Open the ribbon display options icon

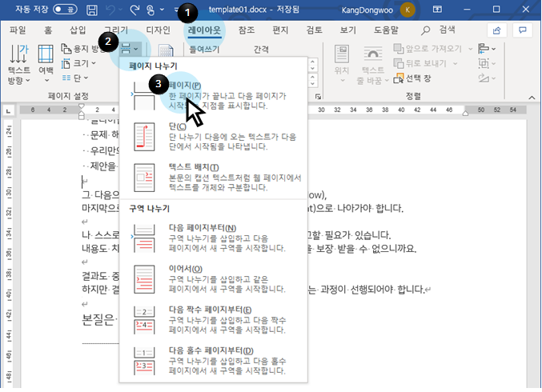[x=437, y=10]
